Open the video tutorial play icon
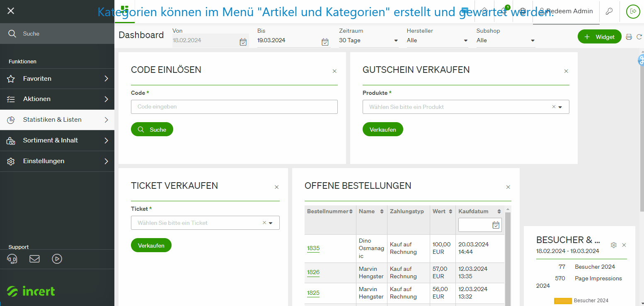This screenshot has width=644, height=306. 57,259
